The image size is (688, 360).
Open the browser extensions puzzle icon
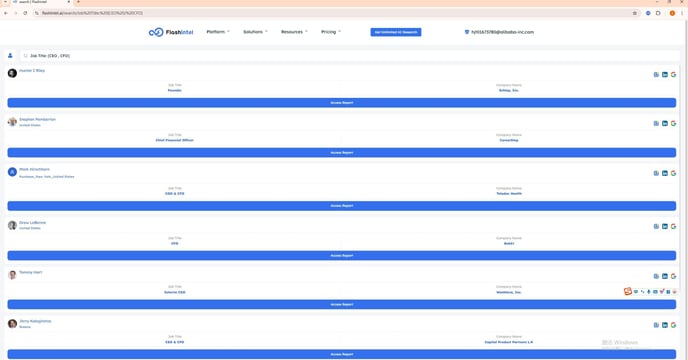[658, 13]
